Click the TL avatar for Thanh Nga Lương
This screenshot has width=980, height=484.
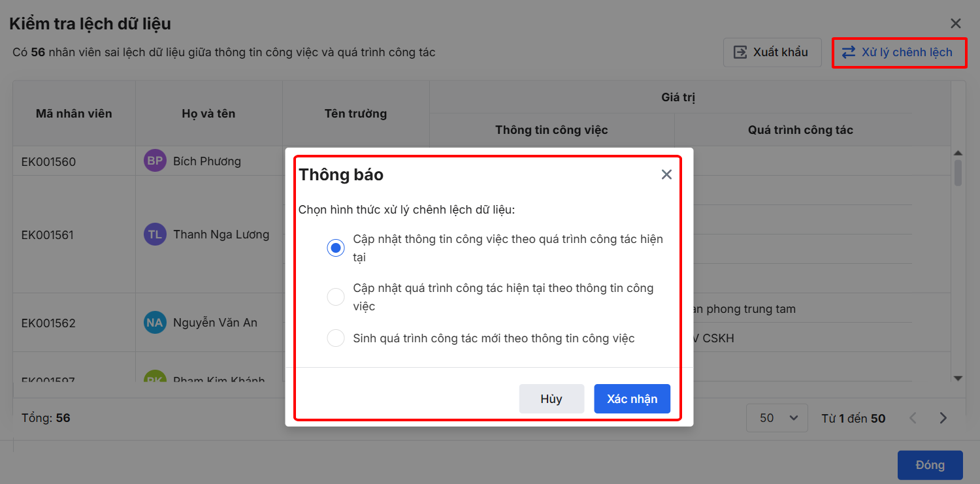155,234
